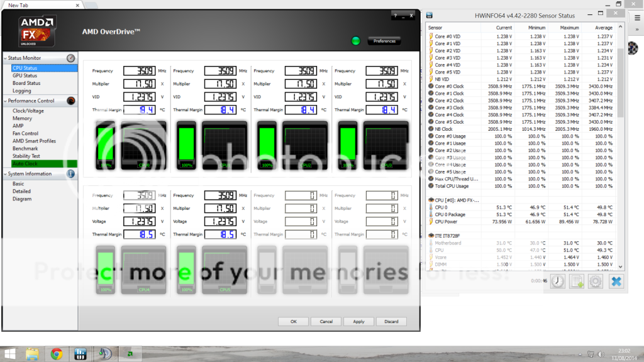Viewport: 644px width, 362px height.
Task: Click the CPU 0 Package temperature icon
Action: click(431, 214)
